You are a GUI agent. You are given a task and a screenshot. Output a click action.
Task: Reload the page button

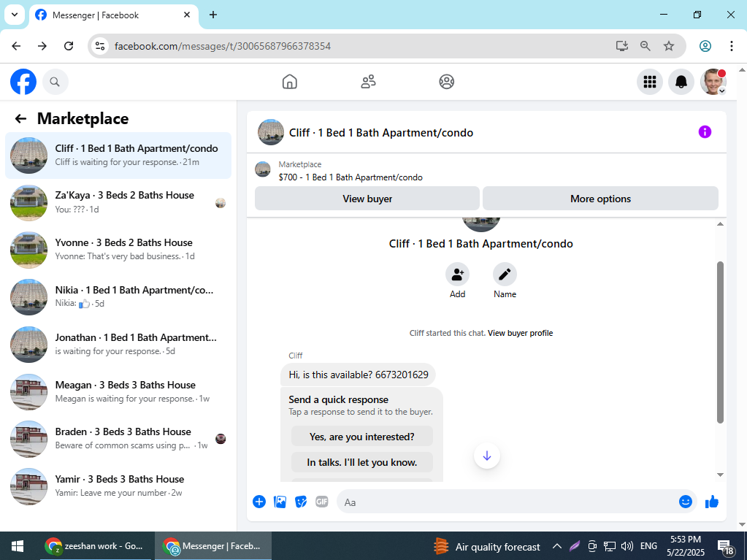point(69,46)
